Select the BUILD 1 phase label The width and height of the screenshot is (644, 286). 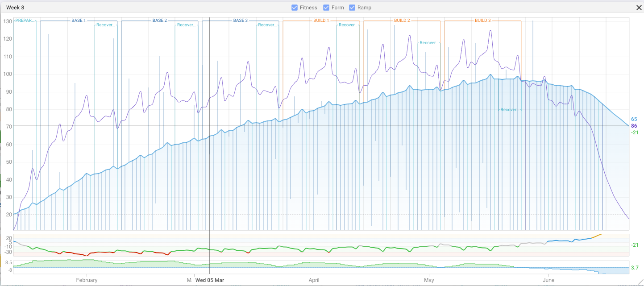point(321,21)
